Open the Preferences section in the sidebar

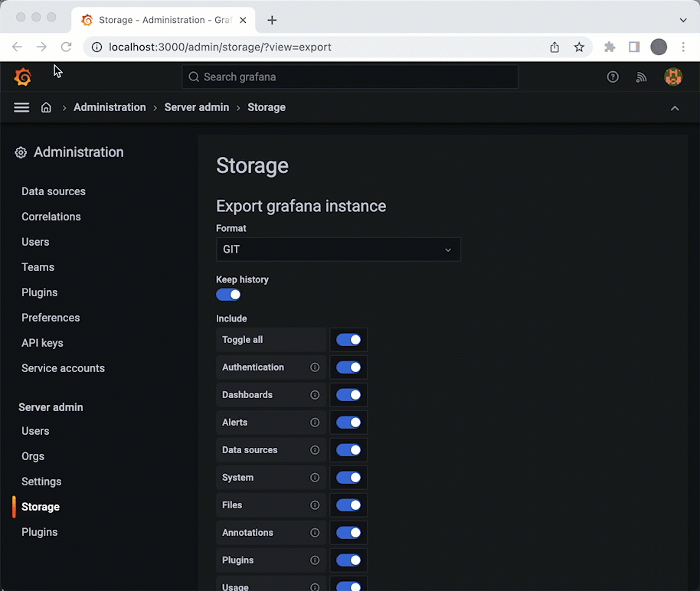point(50,317)
